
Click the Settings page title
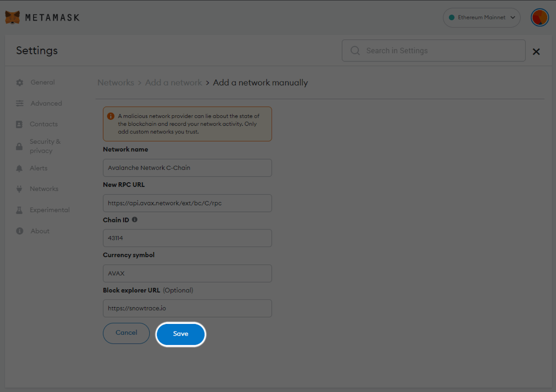(x=37, y=51)
